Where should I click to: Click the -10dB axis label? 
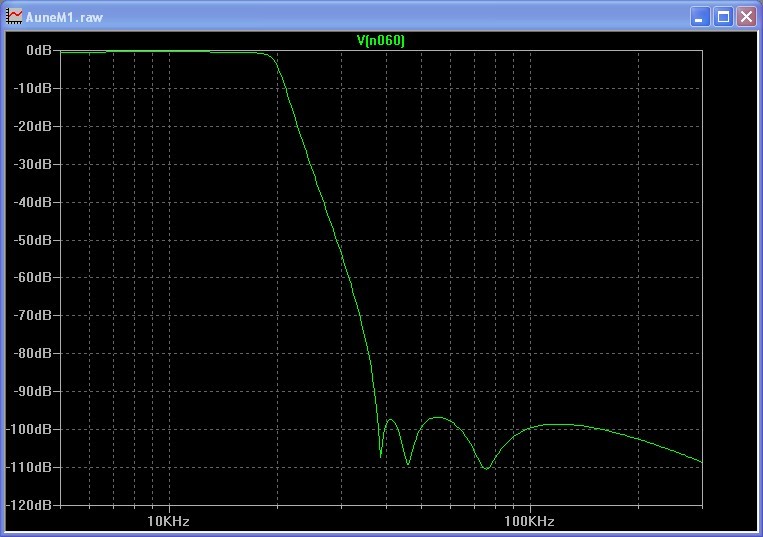click(33, 88)
